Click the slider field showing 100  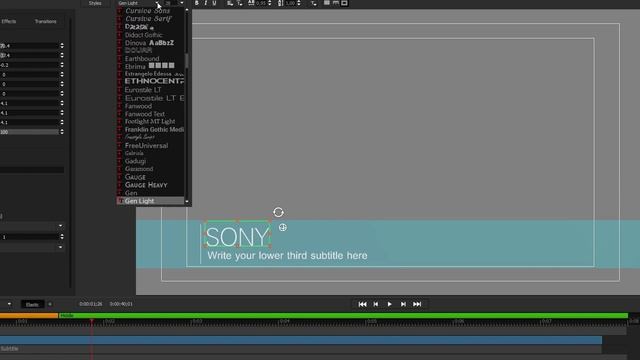click(x=29, y=132)
